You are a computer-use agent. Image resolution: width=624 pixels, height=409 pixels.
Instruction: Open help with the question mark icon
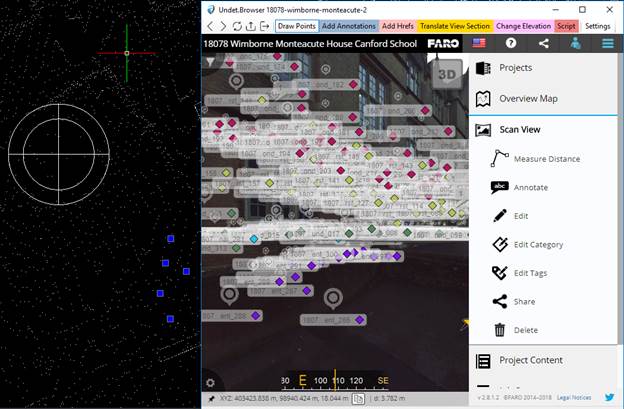click(511, 43)
